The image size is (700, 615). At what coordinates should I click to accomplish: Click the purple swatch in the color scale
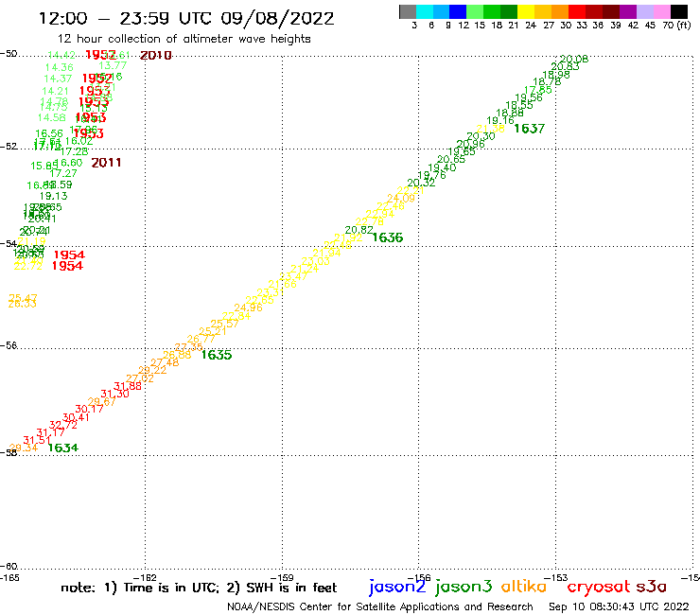[x=628, y=11]
